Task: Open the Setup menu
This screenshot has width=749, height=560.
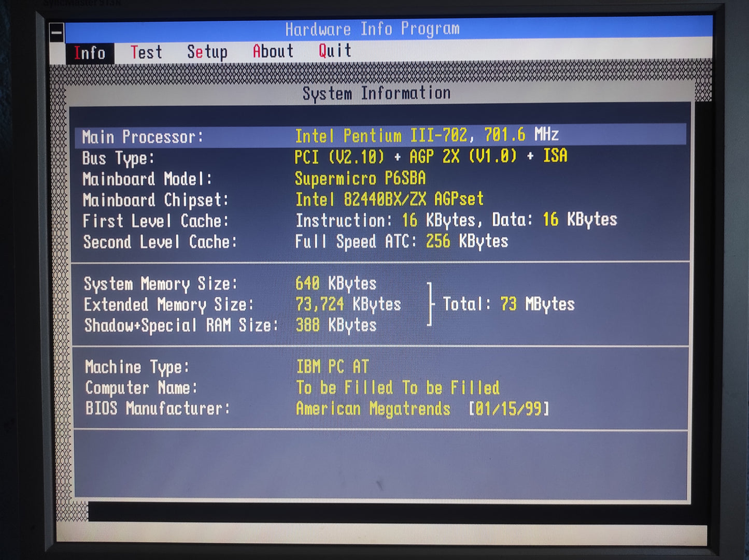Action: point(207,52)
